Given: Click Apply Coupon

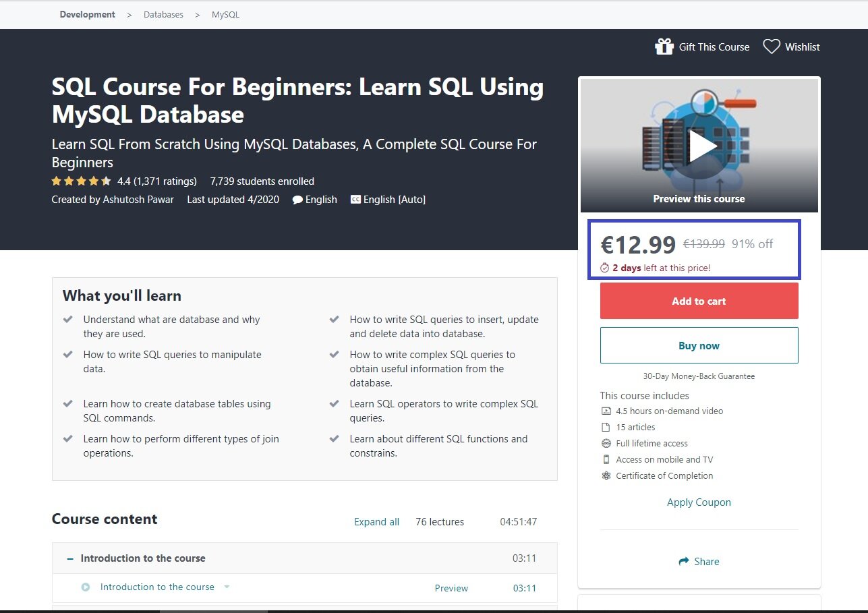Looking at the screenshot, I should click(x=699, y=502).
